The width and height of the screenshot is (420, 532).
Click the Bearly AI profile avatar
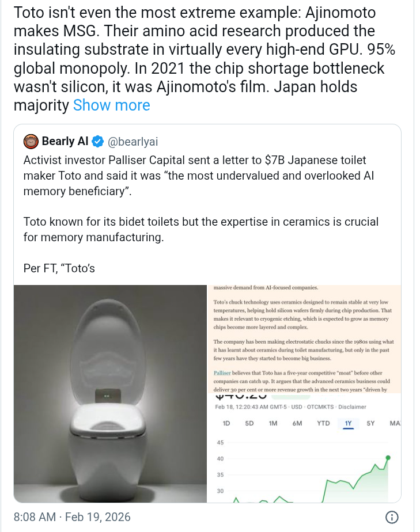click(x=31, y=141)
